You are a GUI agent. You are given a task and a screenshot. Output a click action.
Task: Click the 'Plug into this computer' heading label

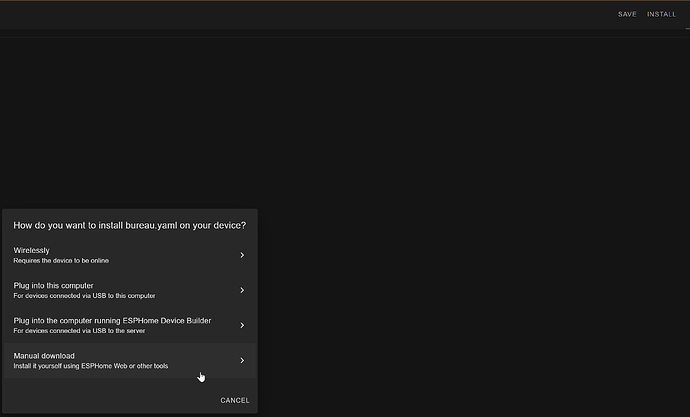[53, 285]
